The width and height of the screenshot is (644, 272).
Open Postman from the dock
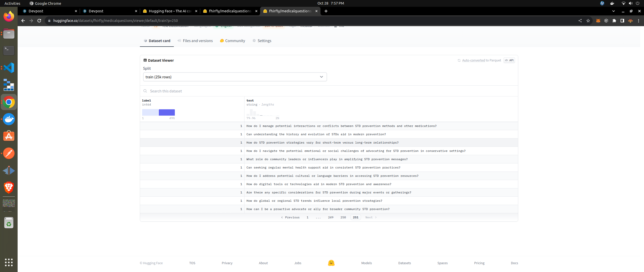click(x=9, y=153)
